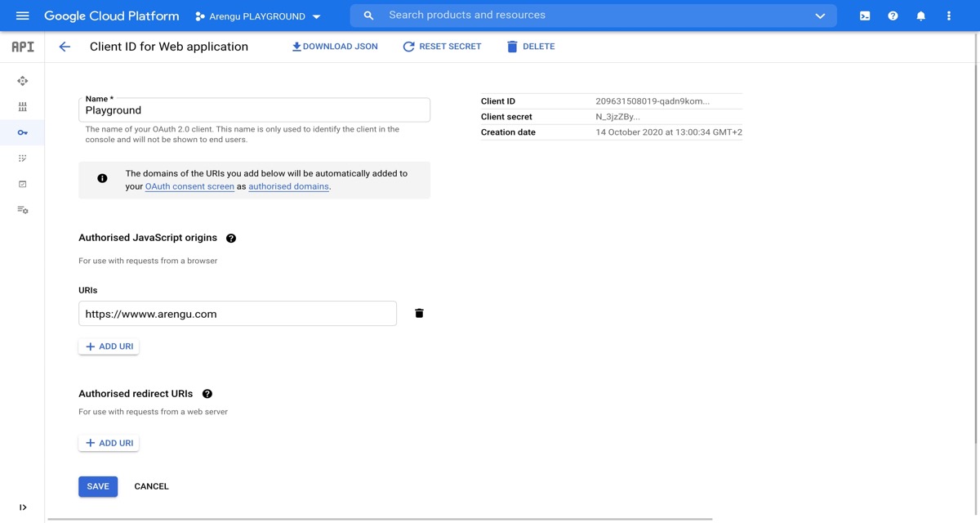The height and width of the screenshot is (523, 980).
Task: Open the Credentials key icon in sidebar
Action: [x=22, y=132]
